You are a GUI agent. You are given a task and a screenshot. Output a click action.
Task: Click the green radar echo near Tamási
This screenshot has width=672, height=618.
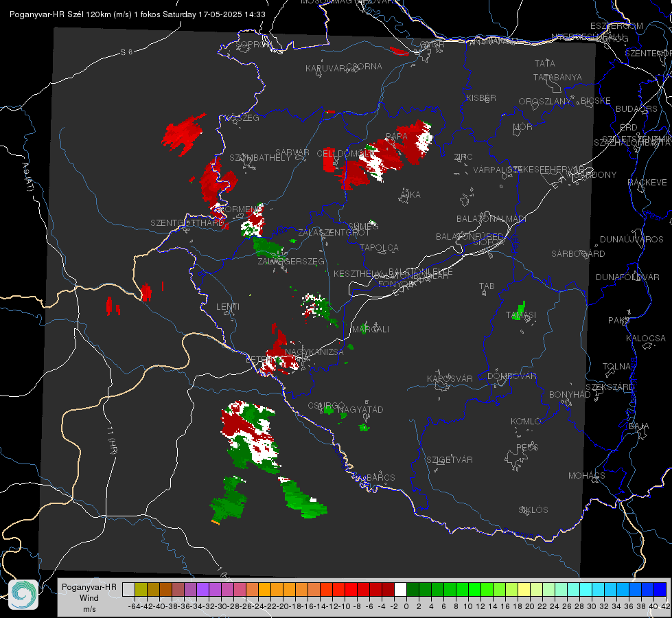pos(520,310)
